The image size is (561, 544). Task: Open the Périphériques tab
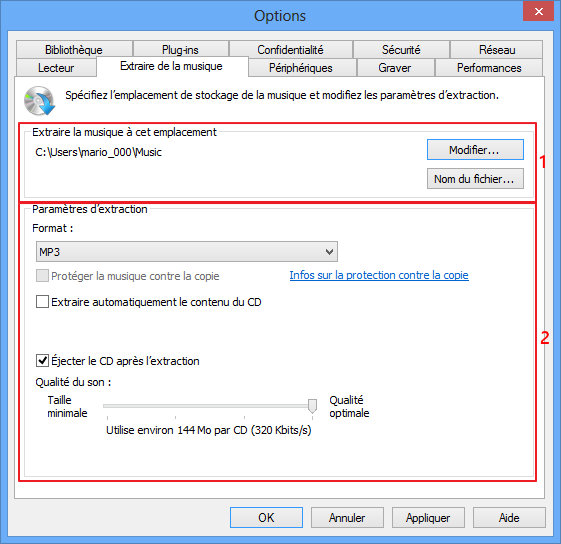(302, 68)
